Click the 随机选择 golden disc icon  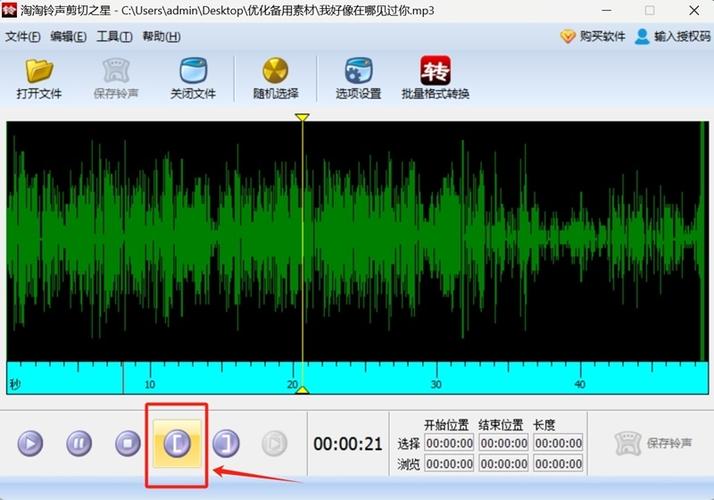click(x=275, y=71)
